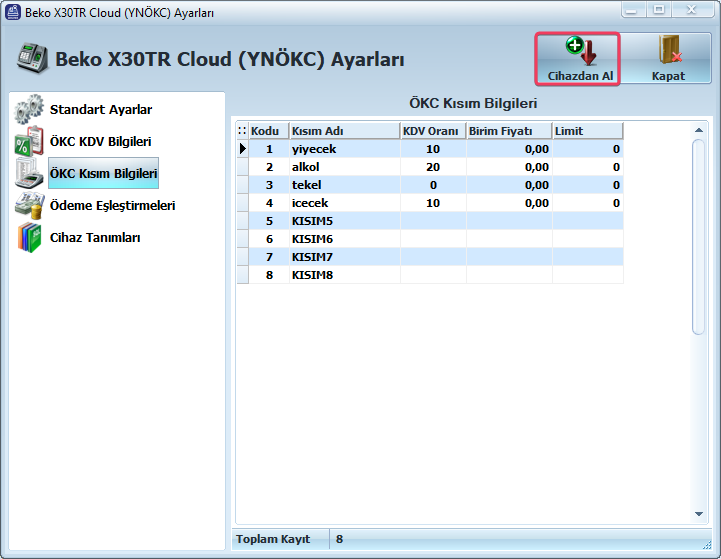Click the cash register icon in header
The width and height of the screenshot is (721, 559).
[33, 59]
